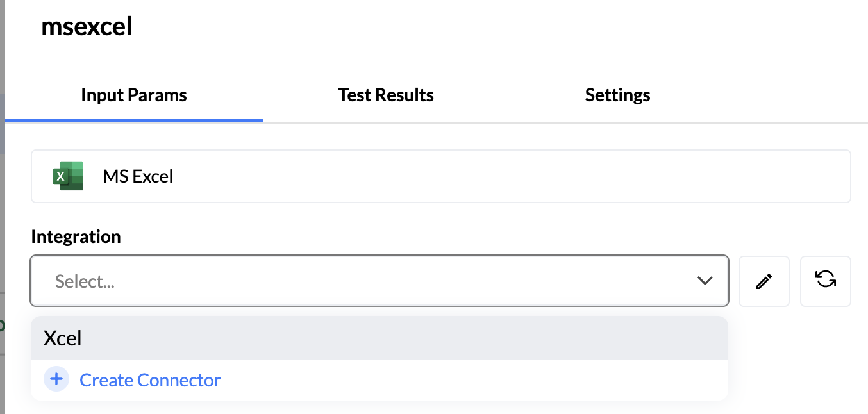
Task: Click the Create Connector link
Action: 150,380
